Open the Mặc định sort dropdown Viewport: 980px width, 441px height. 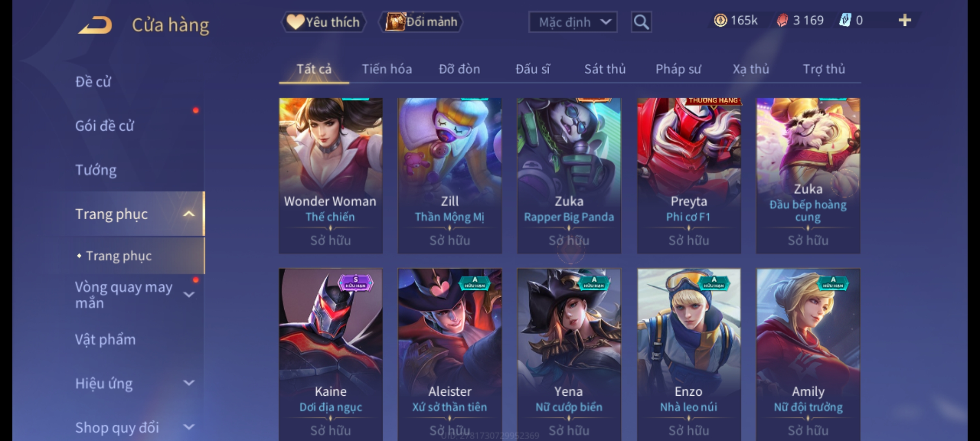[572, 22]
